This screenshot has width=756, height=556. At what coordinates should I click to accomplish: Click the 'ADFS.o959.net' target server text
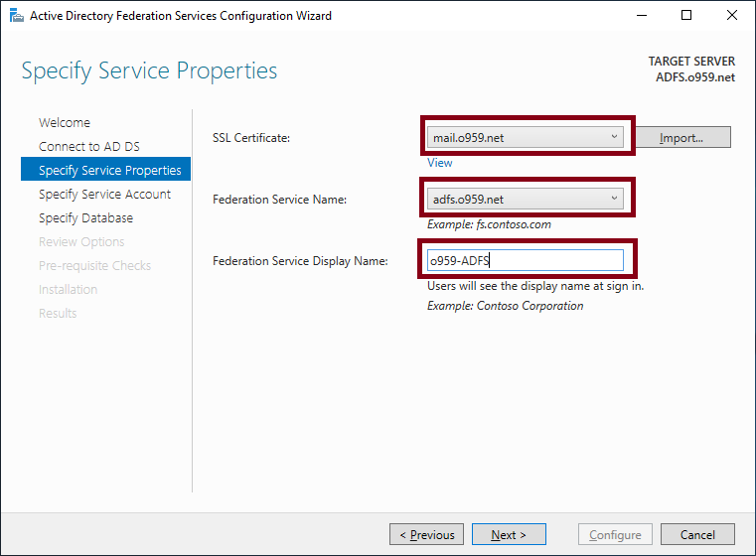pyautogui.click(x=695, y=77)
